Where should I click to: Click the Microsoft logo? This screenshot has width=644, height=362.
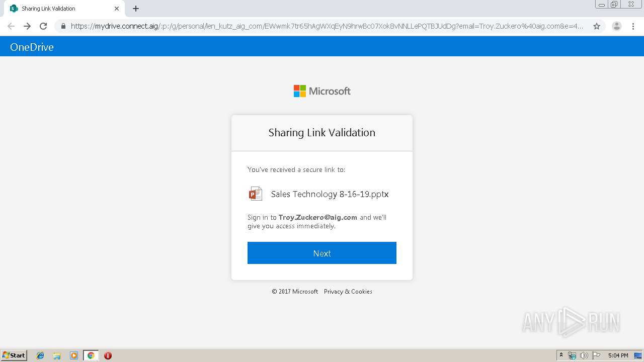point(322,91)
